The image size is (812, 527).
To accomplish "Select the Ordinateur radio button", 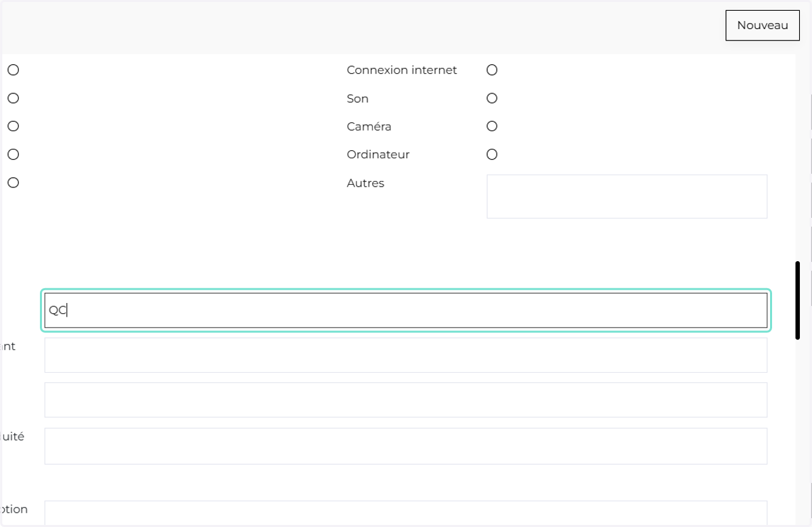I will [x=492, y=154].
